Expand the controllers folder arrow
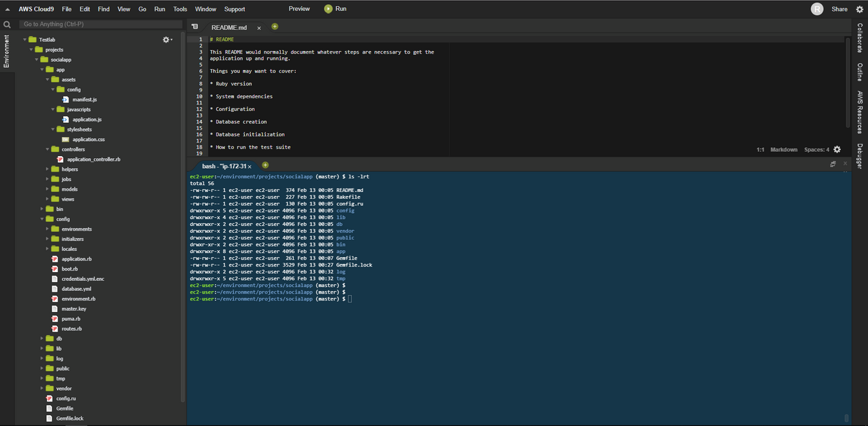This screenshot has height=426, width=868. [x=47, y=149]
